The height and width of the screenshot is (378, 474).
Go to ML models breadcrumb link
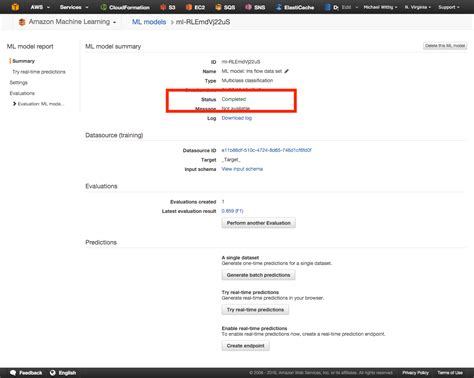pos(149,22)
